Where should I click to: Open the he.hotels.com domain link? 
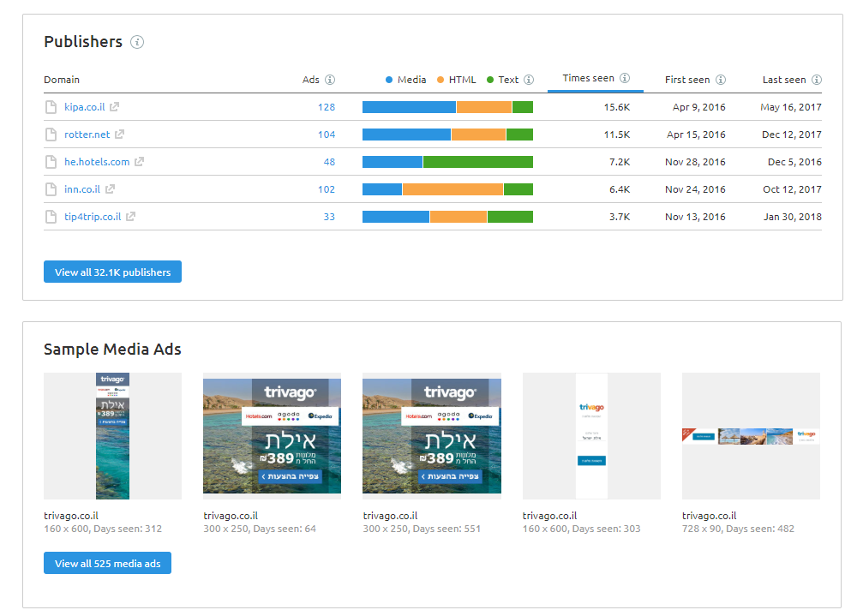point(97,162)
